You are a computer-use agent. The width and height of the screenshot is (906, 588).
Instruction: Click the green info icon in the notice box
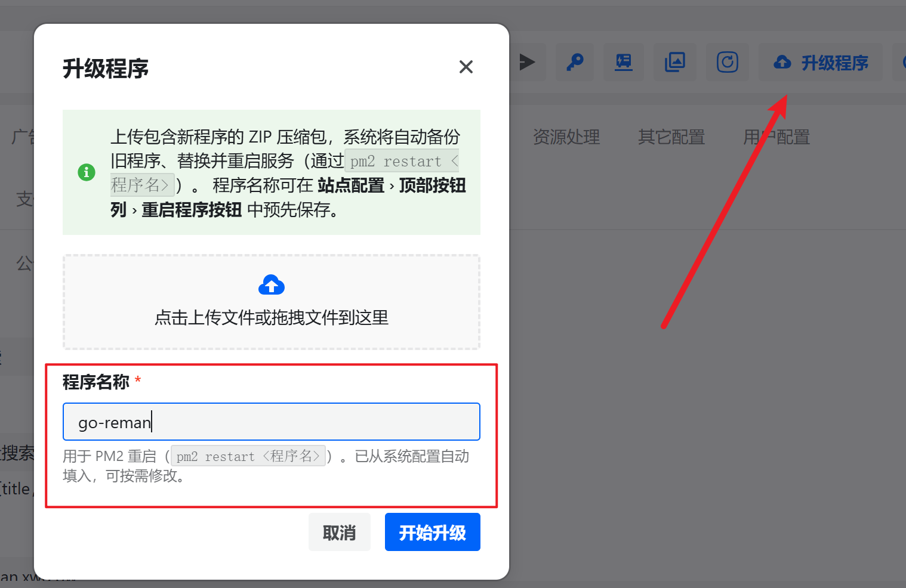click(87, 172)
